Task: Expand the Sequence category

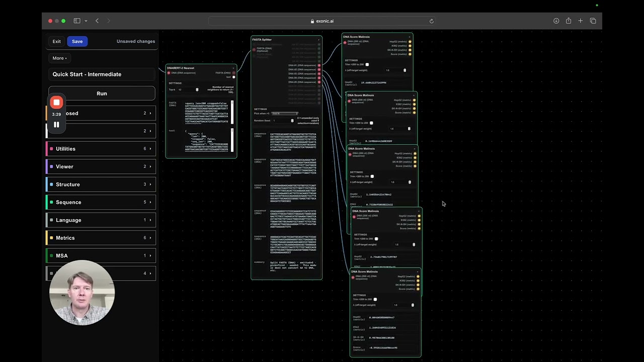Action: click(101, 202)
